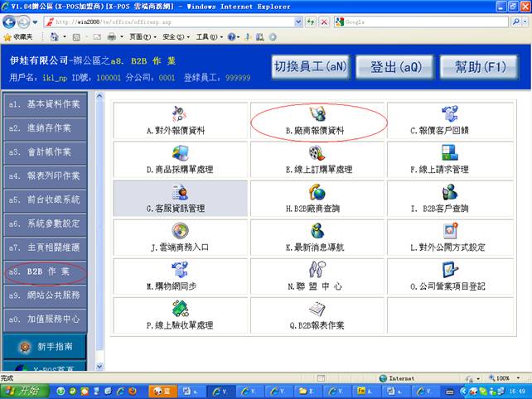Expand the 工具(O) toolbar dropdown

(x=207, y=37)
